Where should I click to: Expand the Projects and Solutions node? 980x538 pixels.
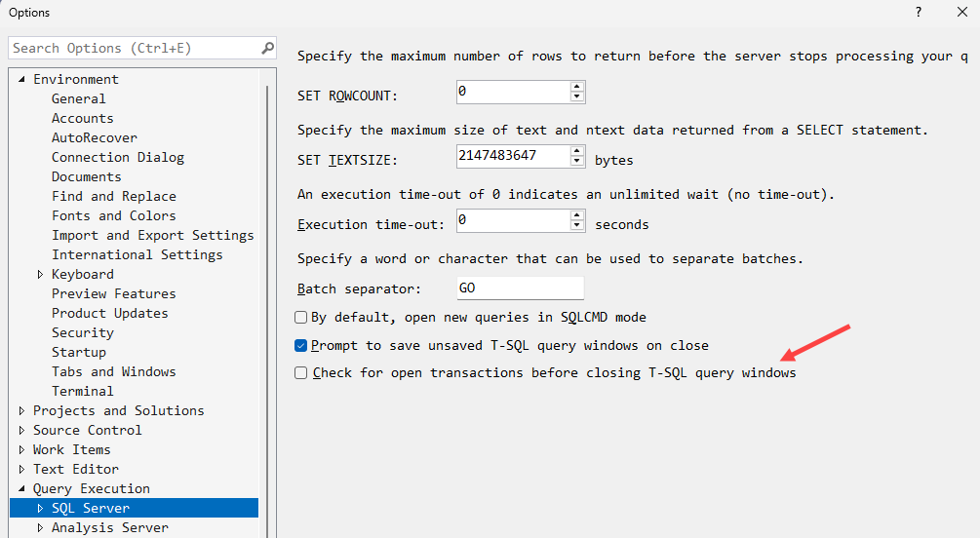tap(21, 411)
